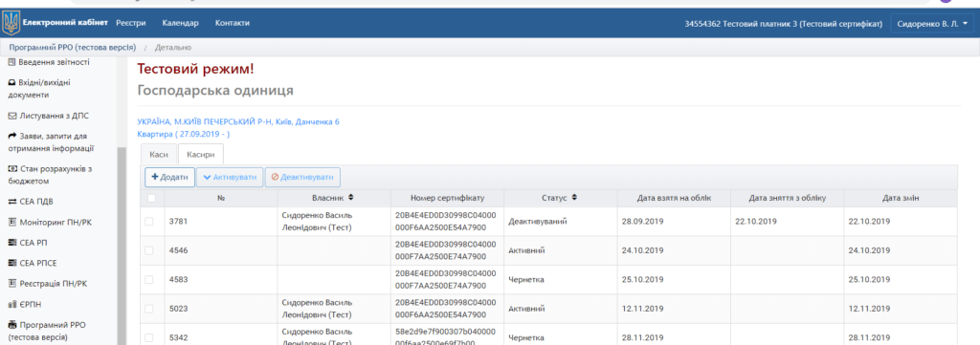Click the arrow icon beside Заяви, запити
Screen dimensions: 980x345
point(11,136)
